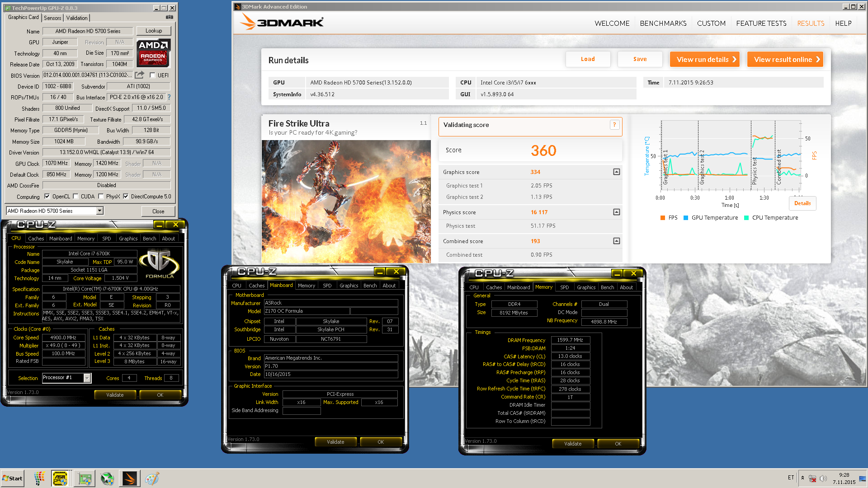Click the Lookup button in GPU-Z
This screenshot has height=488, width=868.
[154, 31]
